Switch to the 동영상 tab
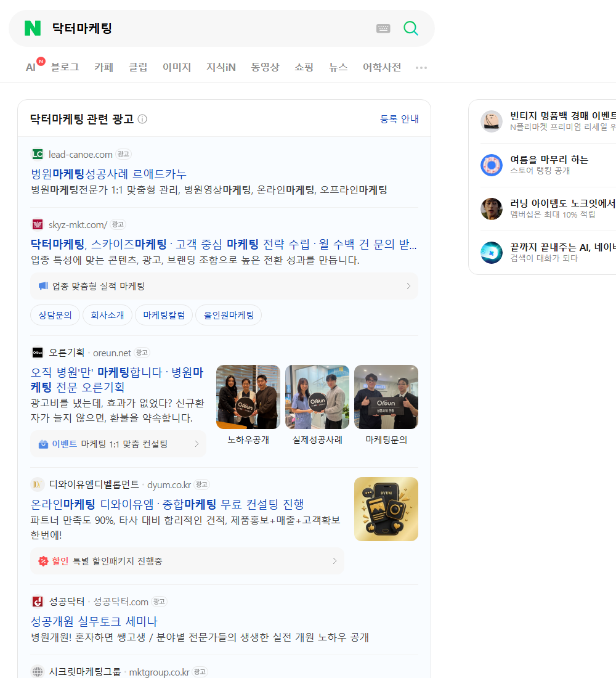Image resolution: width=616 pixels, height=678 pixels. [x=265, y=67]
